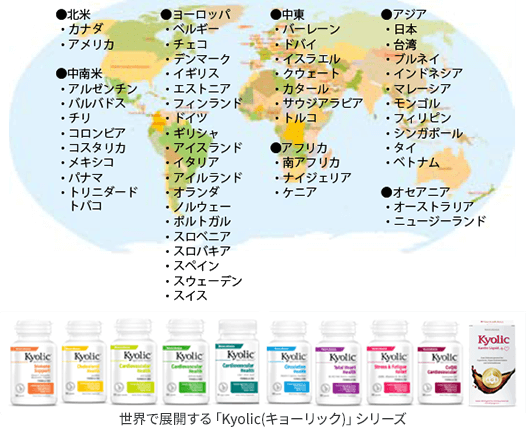
Task: Click パナマ in the list
Action: 86,177
